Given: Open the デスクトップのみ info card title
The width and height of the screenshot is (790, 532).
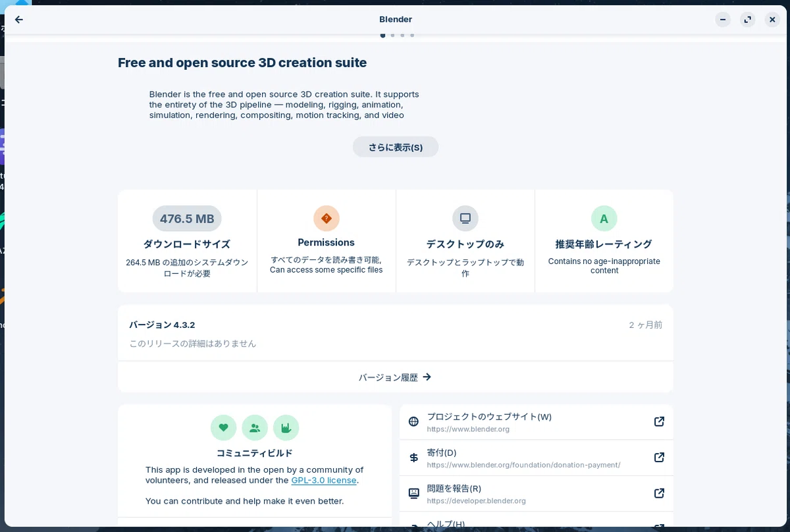Looking at the screenshot, I should [465, 244].
